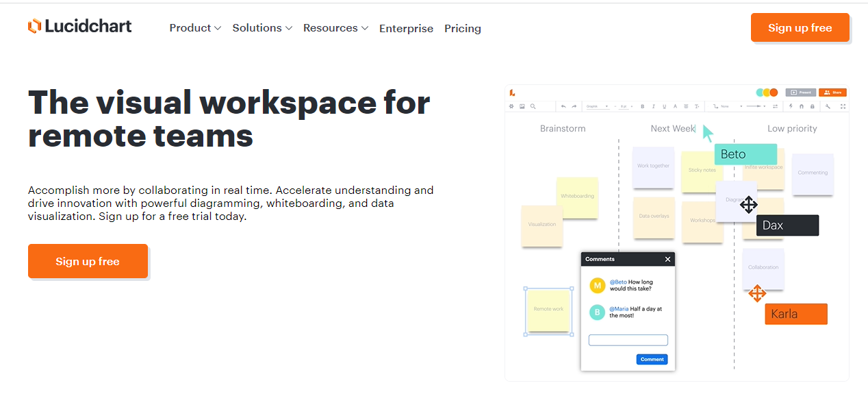
Task: Open the gear settings icon in the editor toolbar
Action: (511, 106)
